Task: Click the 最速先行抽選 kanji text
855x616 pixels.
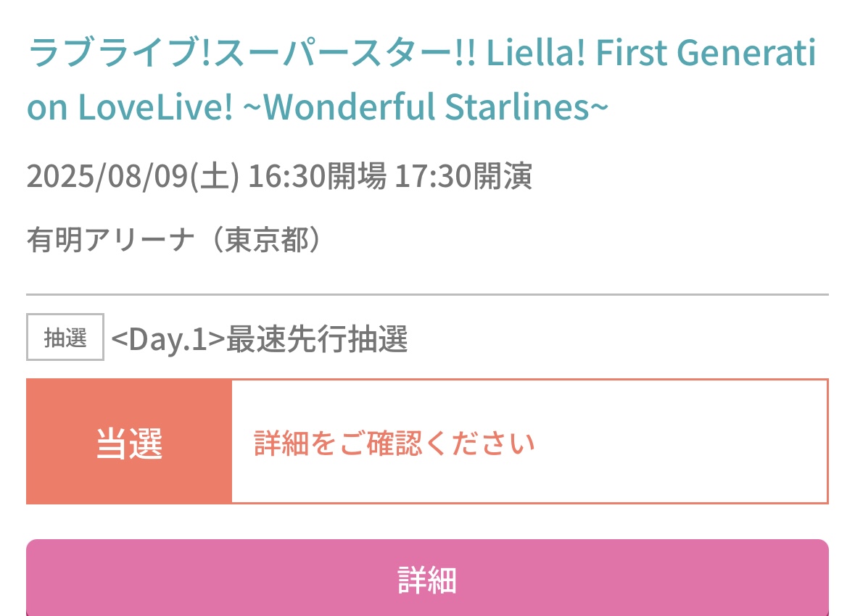Action: [x=317, y=338]
